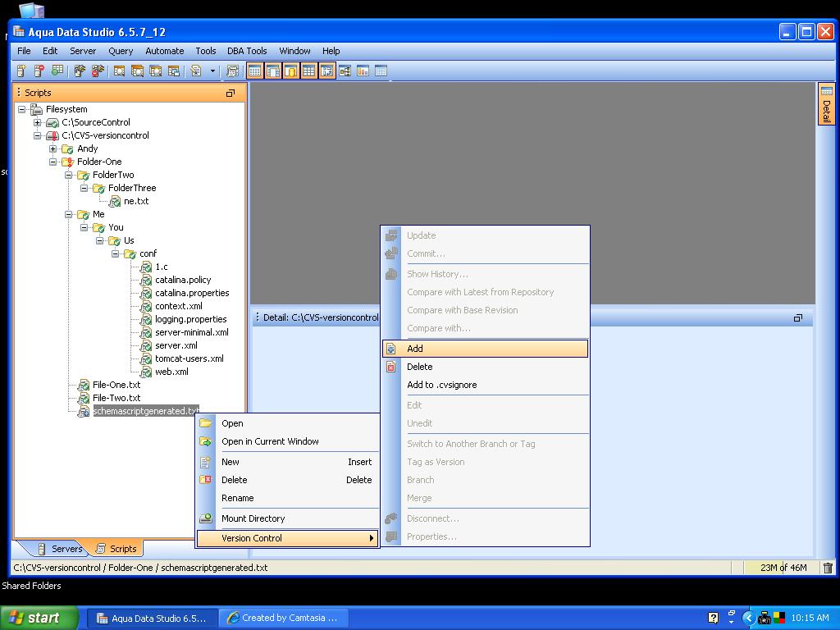
Task: Click the connect server toolbar icon
Action: pos(80,71)
